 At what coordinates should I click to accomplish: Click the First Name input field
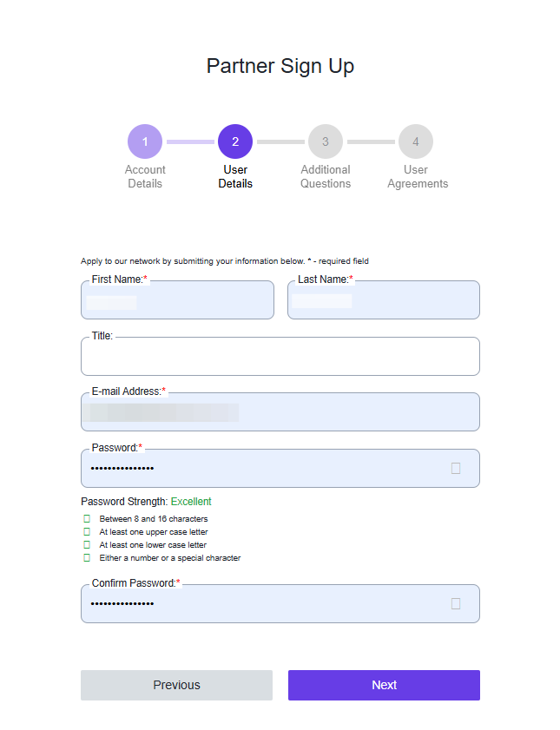(x=177, y=299)
